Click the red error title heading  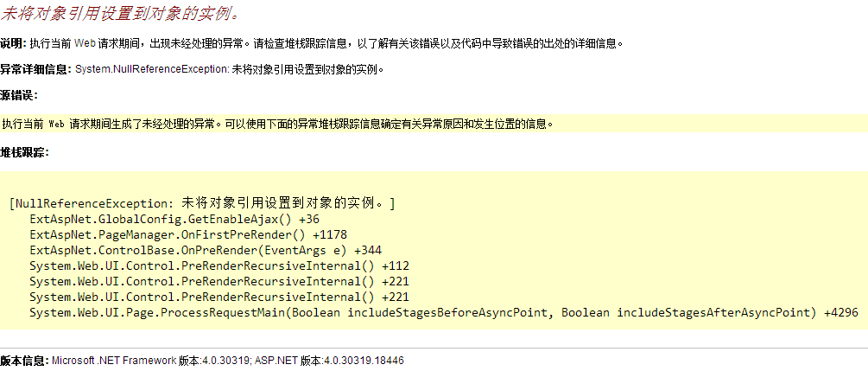[x=120, y=14]
